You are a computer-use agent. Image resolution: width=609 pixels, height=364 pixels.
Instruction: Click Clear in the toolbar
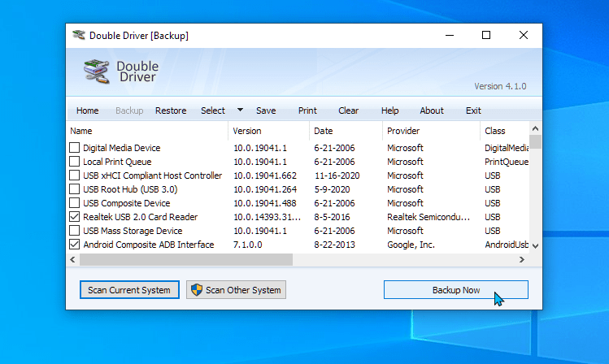348,110
